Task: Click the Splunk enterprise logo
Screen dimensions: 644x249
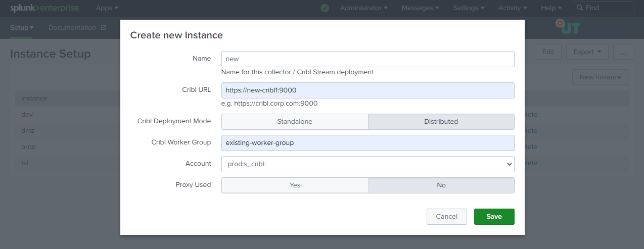Action: click(44, 8)
